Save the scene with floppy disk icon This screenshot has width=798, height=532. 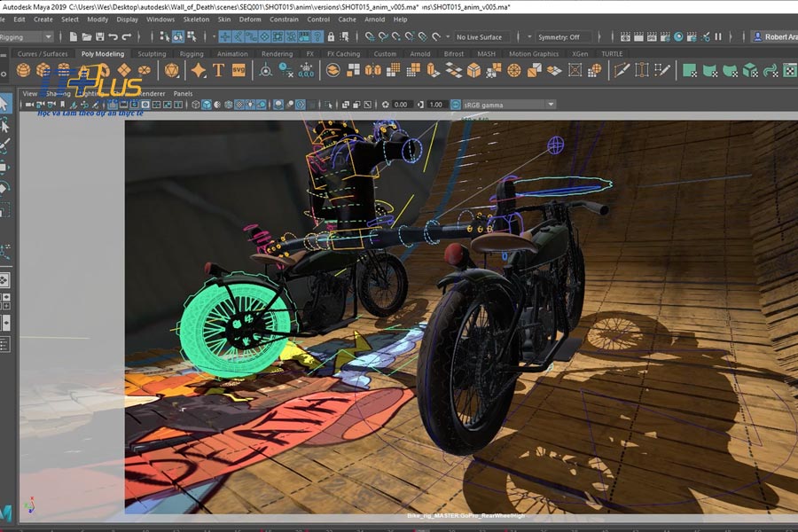point(100,37)
